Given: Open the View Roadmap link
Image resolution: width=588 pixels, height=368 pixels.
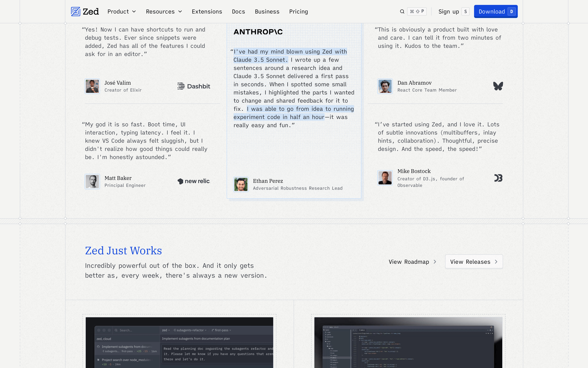Looking at the screenshot, I should [412, 262].
